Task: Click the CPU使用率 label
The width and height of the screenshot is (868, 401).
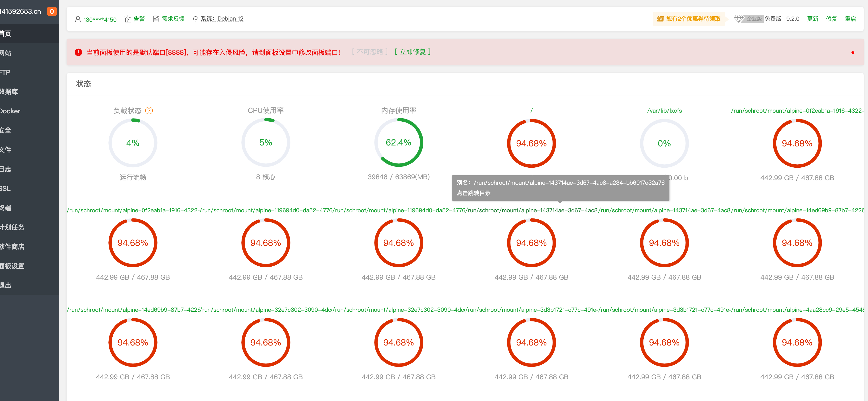Action: (x=265, y=110)
